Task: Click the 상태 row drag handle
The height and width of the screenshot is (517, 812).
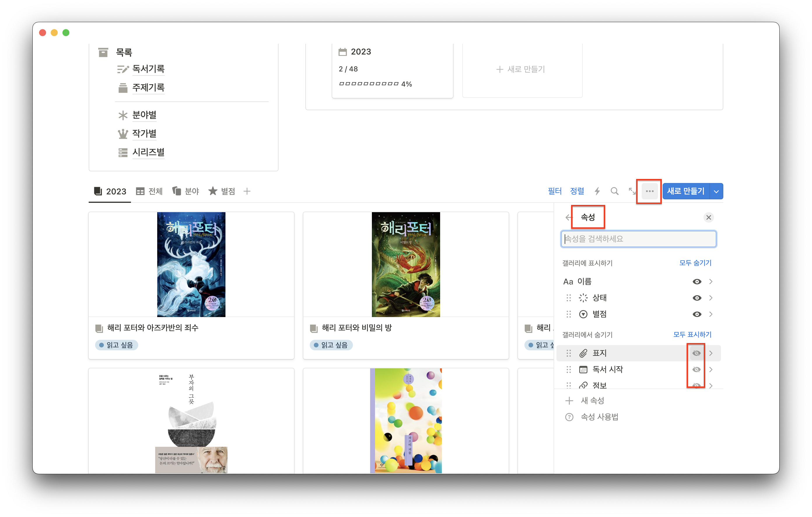Action: tap(568, 298)
